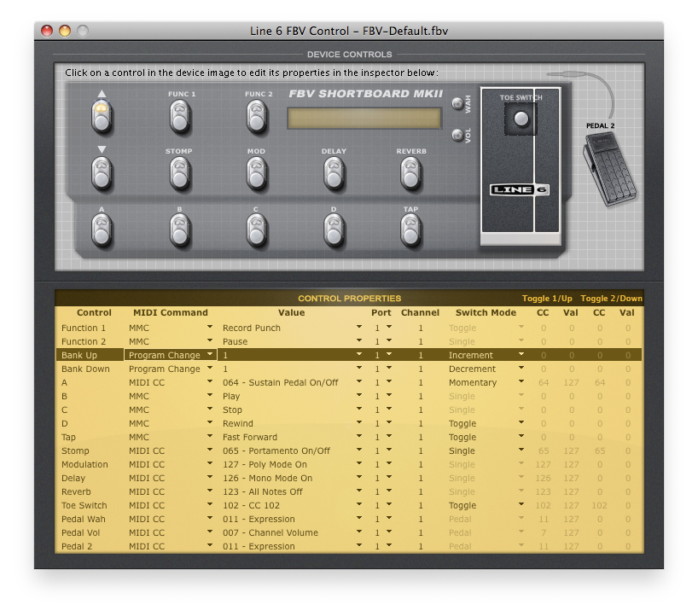
Task: Select the MOD footswitch
Action: 257,174
